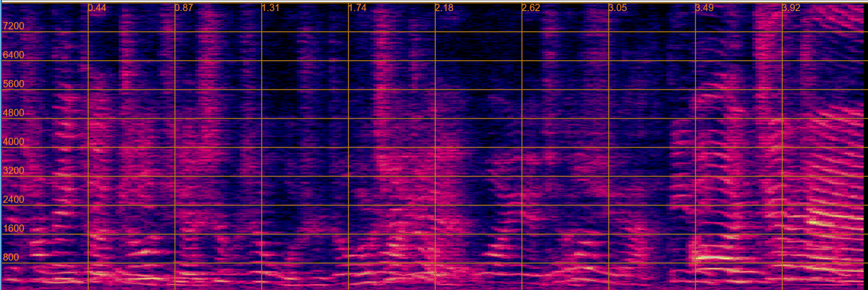Image resolution: width=868 pixels, height=290 pixels.
Task: Click the 800 frequency label
Action: click(11, 257)
